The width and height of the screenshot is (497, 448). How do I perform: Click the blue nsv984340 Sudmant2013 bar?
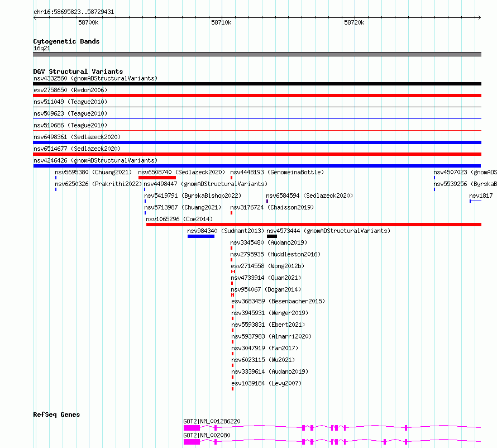click(x=201, y=236)
